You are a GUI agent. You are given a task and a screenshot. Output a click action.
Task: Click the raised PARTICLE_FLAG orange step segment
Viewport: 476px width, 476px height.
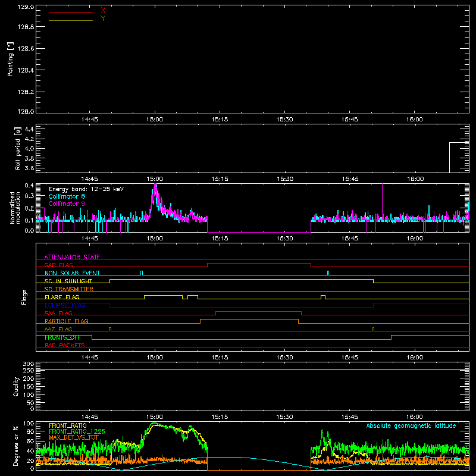click(x=249, y=320)
